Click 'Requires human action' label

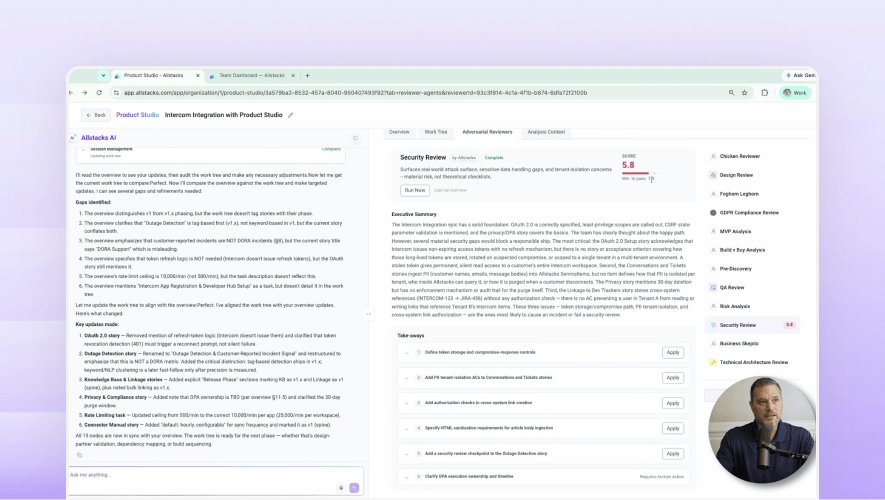661,477
